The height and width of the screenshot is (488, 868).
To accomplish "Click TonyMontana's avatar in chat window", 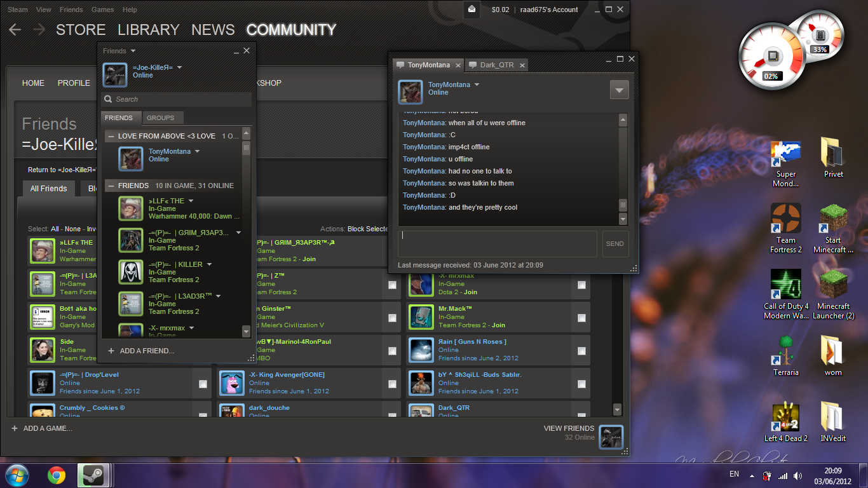I will tap(410, 92).
